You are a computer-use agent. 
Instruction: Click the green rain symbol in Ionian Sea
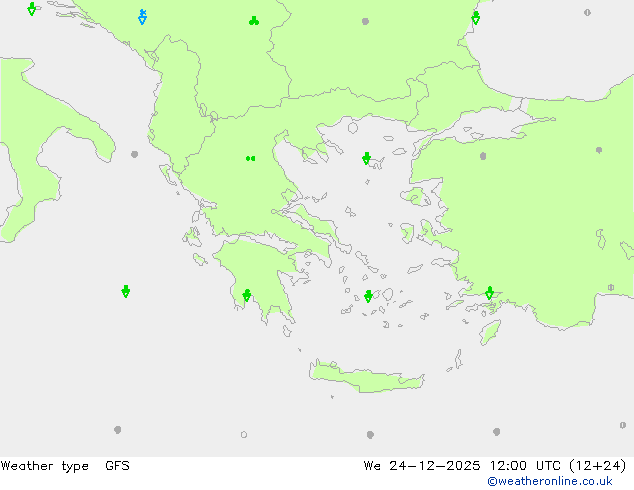126,291
